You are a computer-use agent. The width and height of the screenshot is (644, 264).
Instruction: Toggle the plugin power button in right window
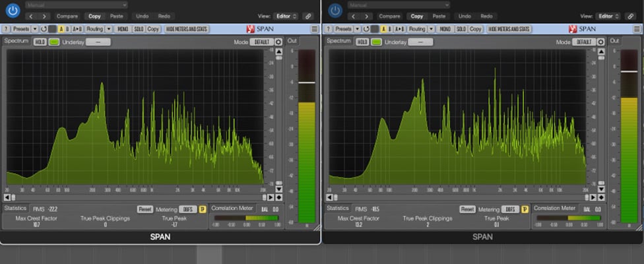[x=335, y=11]
